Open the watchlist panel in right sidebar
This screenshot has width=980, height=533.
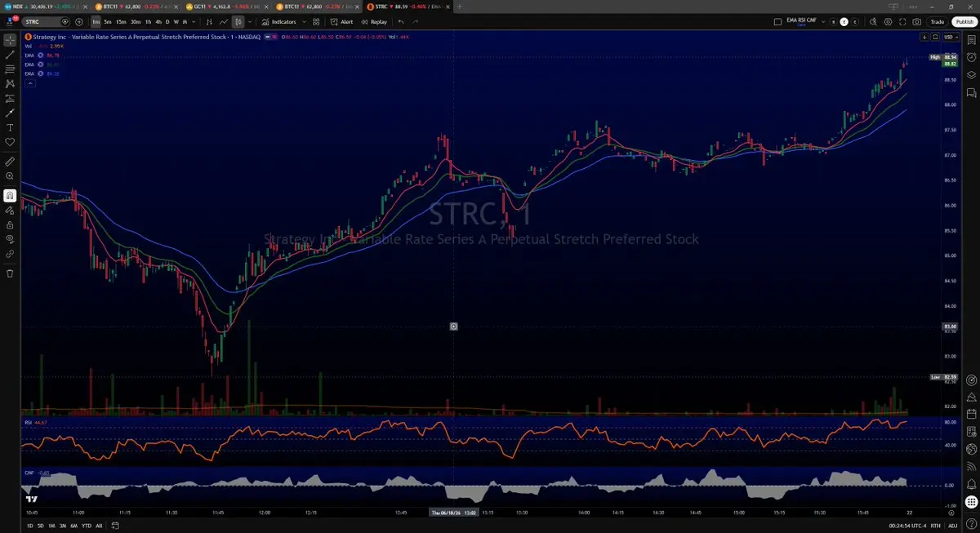click(x=971, y=41)
